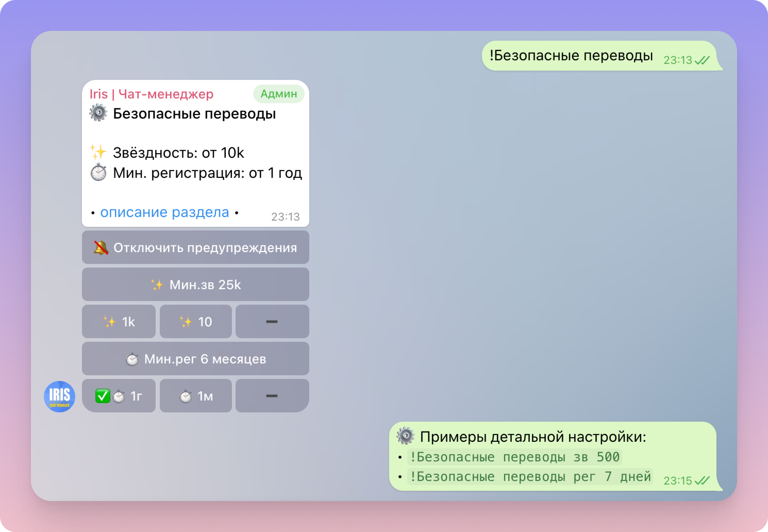Click the 'Отключить предупреждения' button
The image size is (768, 532).
(x=195, y=247)
